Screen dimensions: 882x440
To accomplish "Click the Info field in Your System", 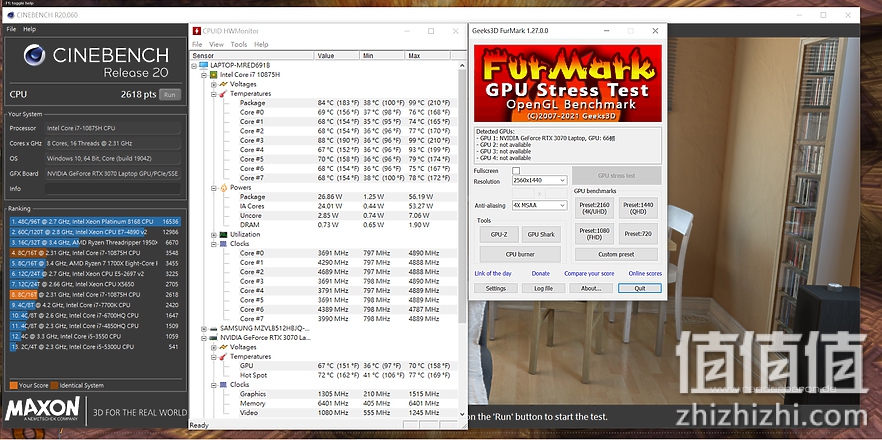I will [x=112, y=188].
